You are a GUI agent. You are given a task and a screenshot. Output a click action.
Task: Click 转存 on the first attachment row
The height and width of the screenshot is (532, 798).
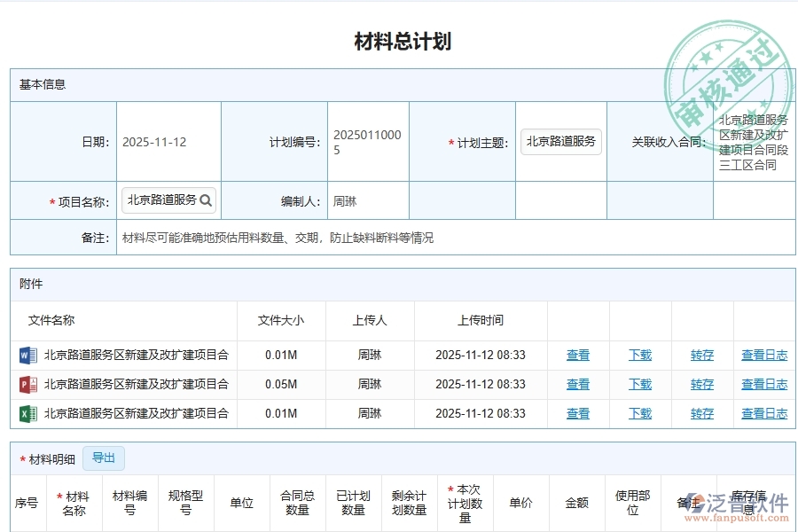(x=700, y=355)
